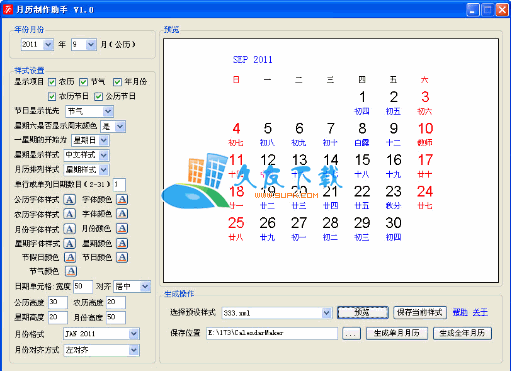511x371 pixels.
Task: Open the year 2011 dropdown
Action: coord(48,44)
